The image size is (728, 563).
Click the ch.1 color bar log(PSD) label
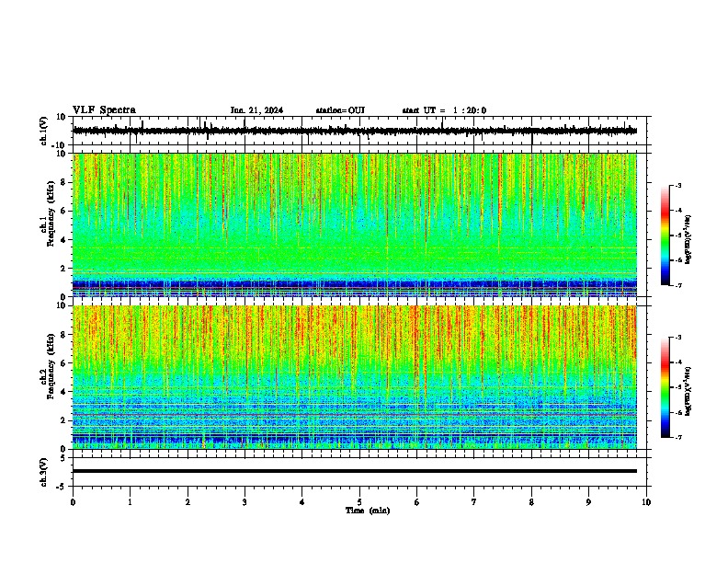[688, 240]
